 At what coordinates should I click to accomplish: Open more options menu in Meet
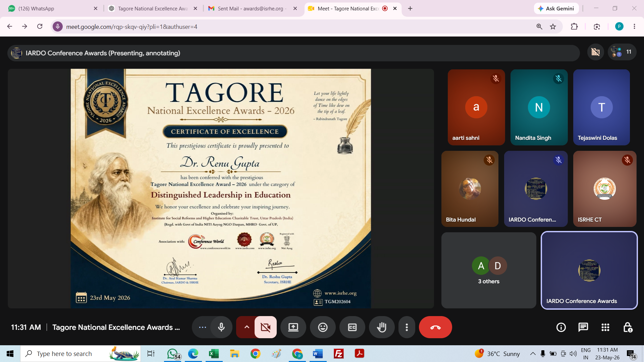tap(407, 327)
